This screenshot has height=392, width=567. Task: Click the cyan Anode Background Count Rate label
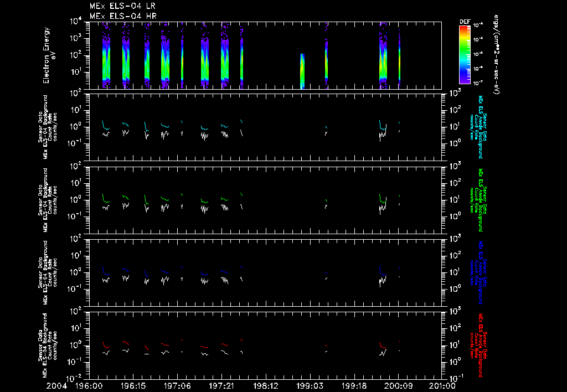[x=478, y=127]
